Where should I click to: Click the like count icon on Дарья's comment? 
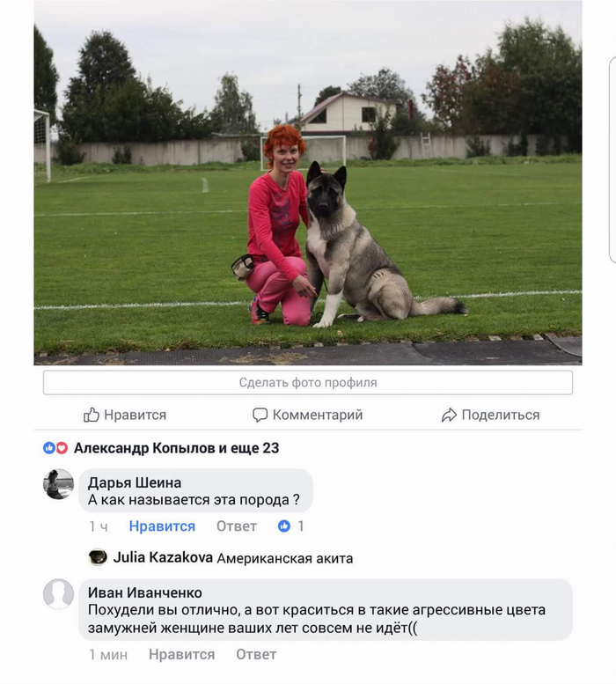(284, 526)
